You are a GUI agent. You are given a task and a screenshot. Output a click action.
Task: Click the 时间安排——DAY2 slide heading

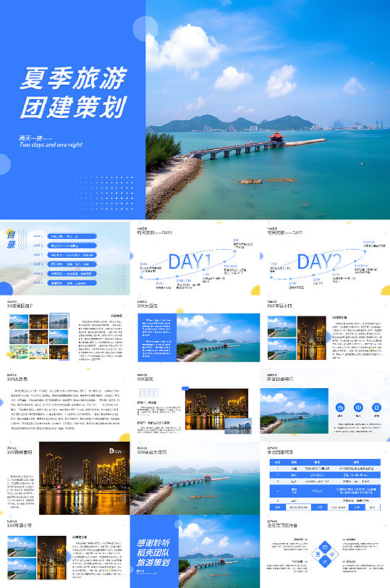(x=285, y=233)
